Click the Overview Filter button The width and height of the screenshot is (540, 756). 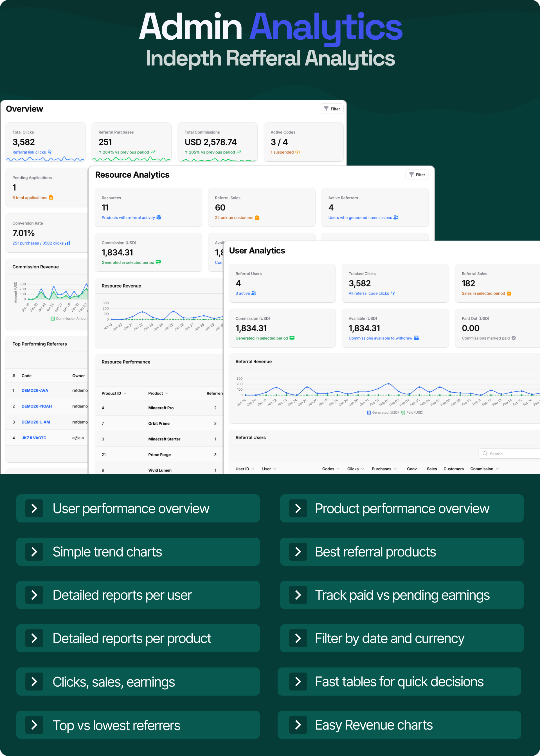pos(332,109)
